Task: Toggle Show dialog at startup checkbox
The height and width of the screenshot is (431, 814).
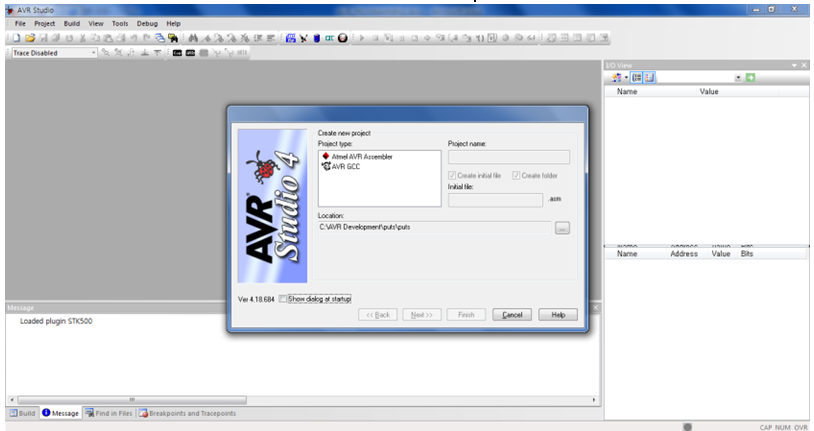Action: (x=284, y=298)
